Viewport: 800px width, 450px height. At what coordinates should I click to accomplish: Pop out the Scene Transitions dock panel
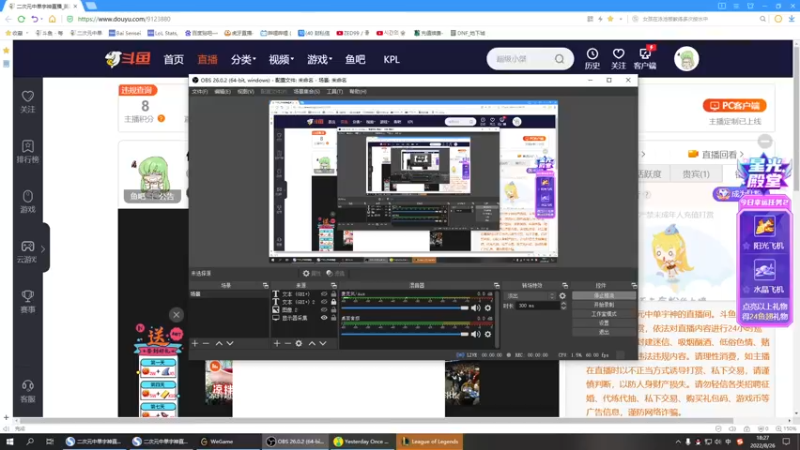pos(565,285)
